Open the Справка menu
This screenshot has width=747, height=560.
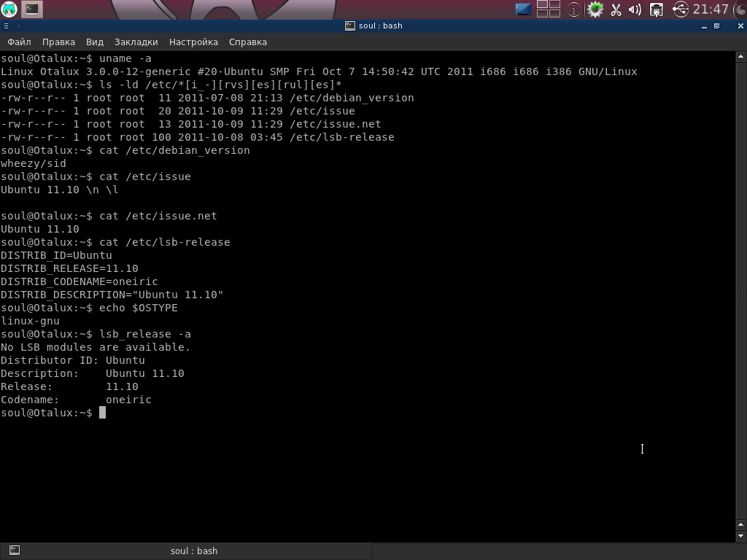(248, 42)
